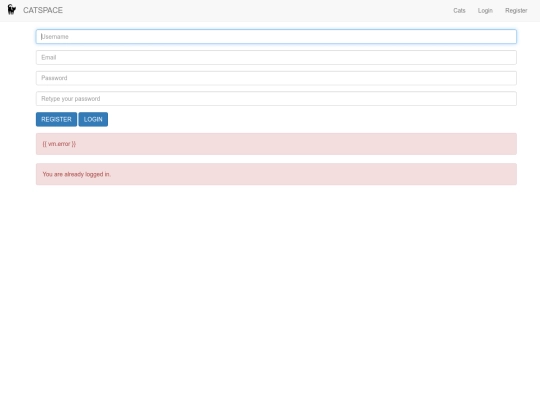Click into the Email field
The width and height of the screenshot is (540, 405).
pyautogui.click(x=276, y=58)
